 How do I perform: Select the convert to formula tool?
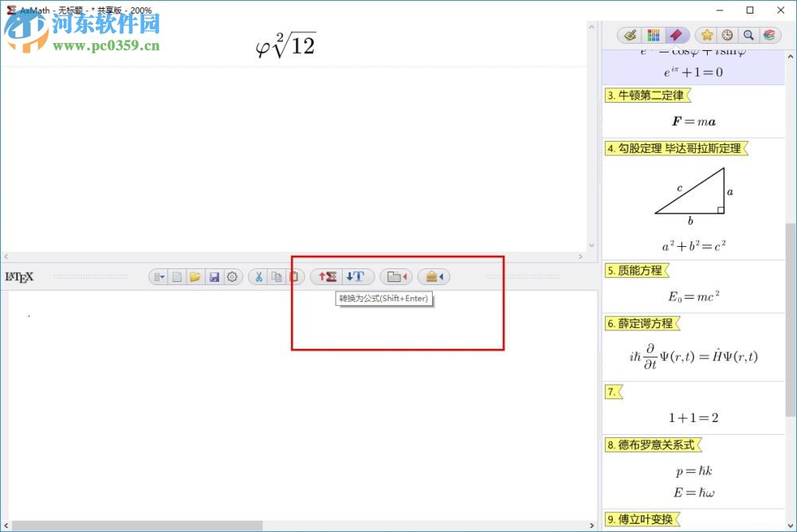click(326, 276)
